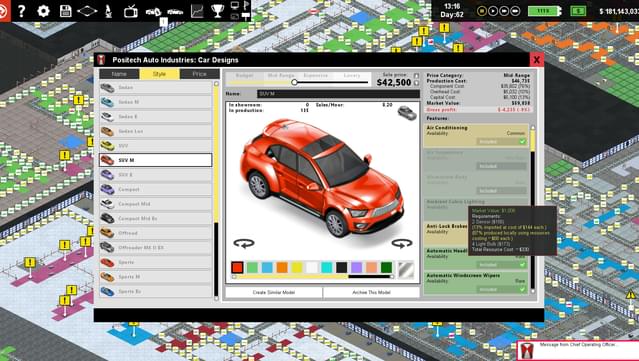Toggle Air Conditioning included checkbox
Viewport: 639px width, 361px height.
(x=522, y=141)
